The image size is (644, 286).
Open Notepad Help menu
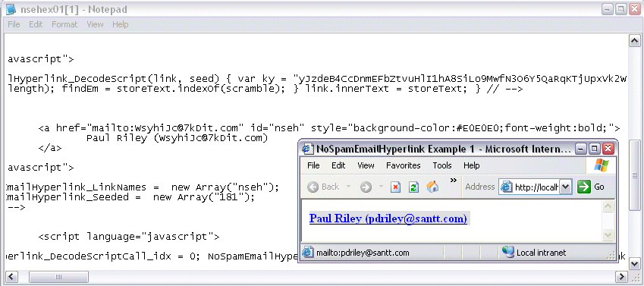click(x=121, y=24)
